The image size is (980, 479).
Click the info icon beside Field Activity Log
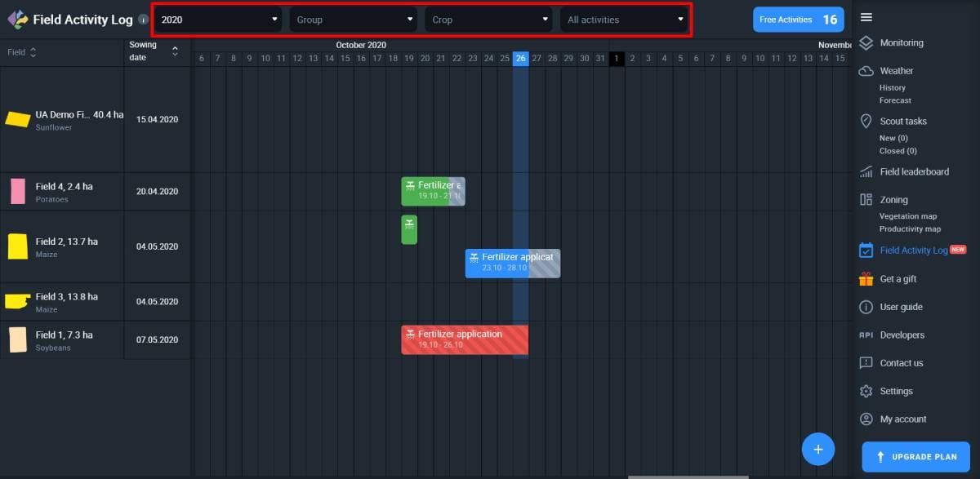144,20
